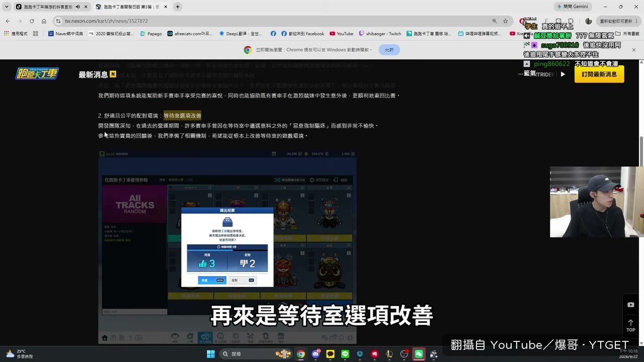This screenshot has width=644, height=362.
Task: Open the 2020 韓檢初級必背 bookmark
Action: pos(111,34)
